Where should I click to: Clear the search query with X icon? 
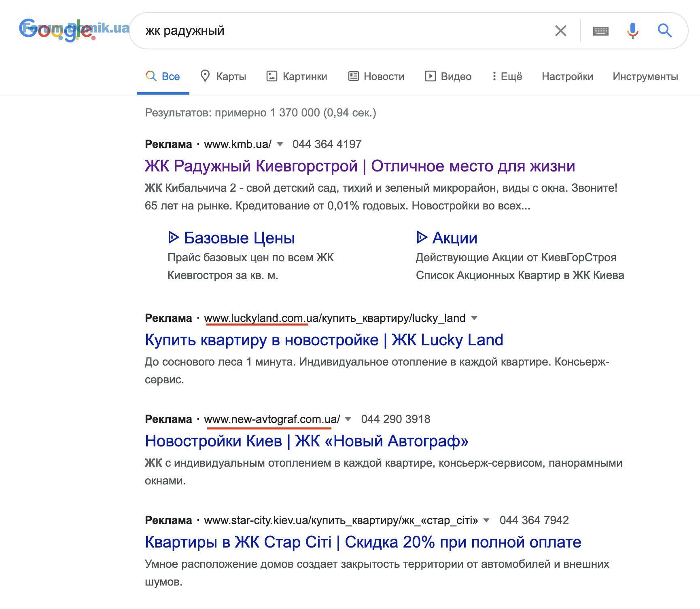[560, 31]
